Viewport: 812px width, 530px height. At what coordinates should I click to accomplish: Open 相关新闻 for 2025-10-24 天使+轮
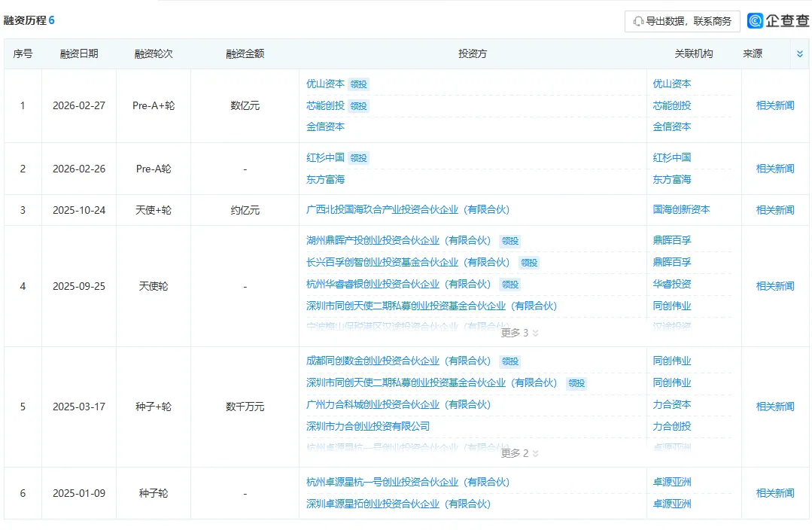774,210
